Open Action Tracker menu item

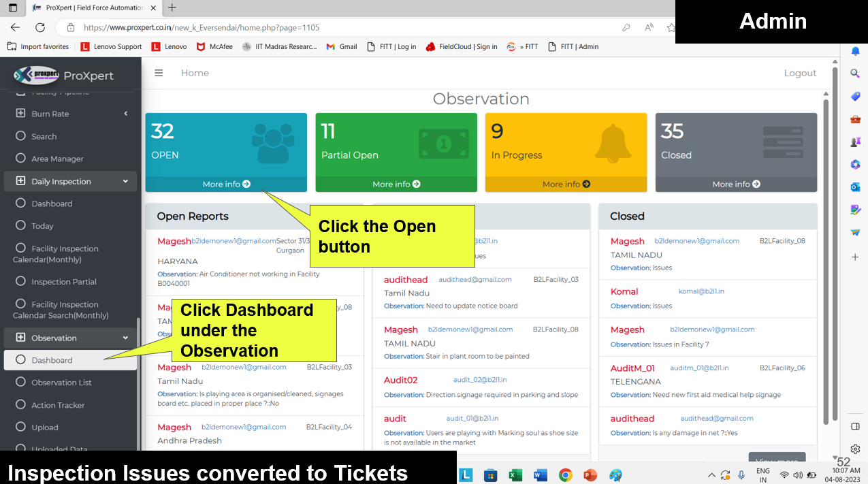click(58, 405)
